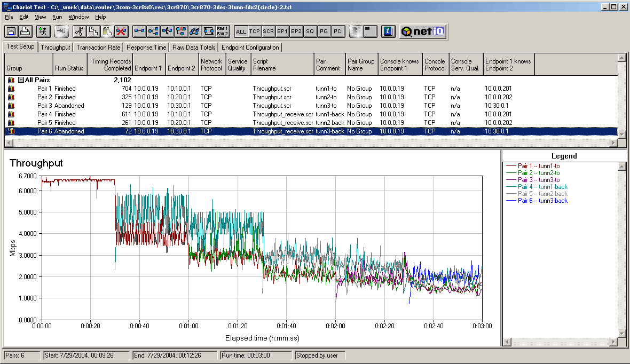Toggle the EP1 filter button
630x364 pixels.
(282, 31)
